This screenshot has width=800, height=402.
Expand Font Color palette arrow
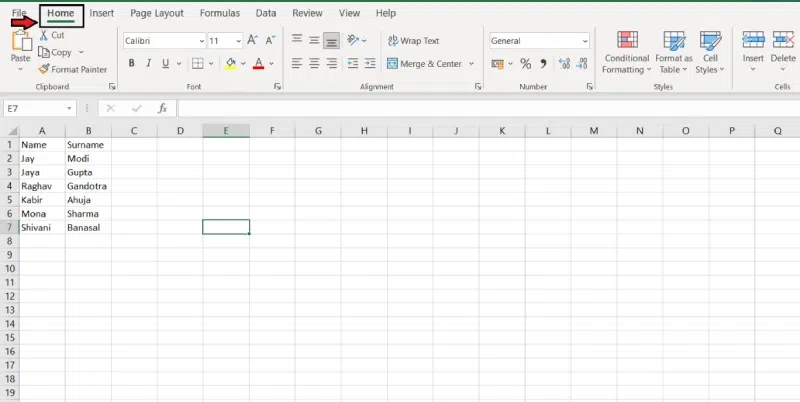coord(271,64)
